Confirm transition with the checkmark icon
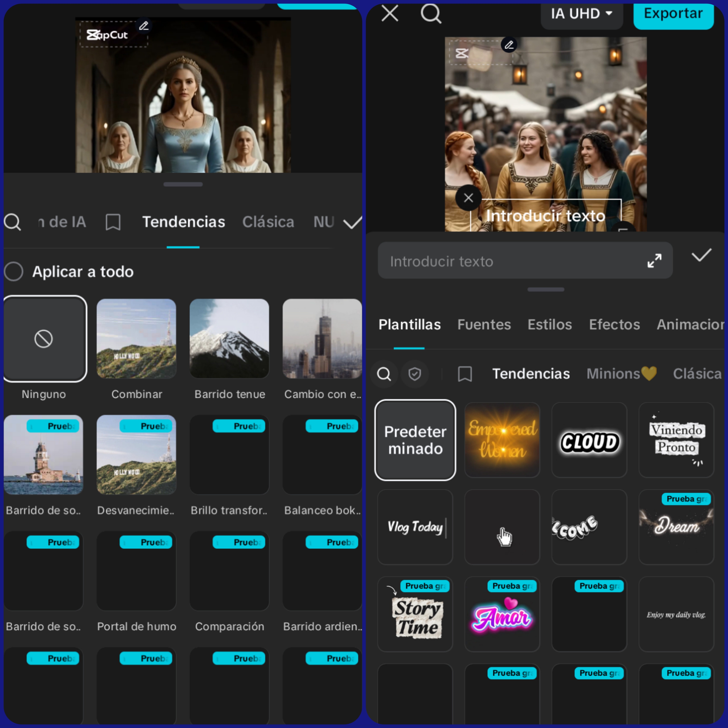The height and width of the screenshot is (728, 728). tap(352, 222)
